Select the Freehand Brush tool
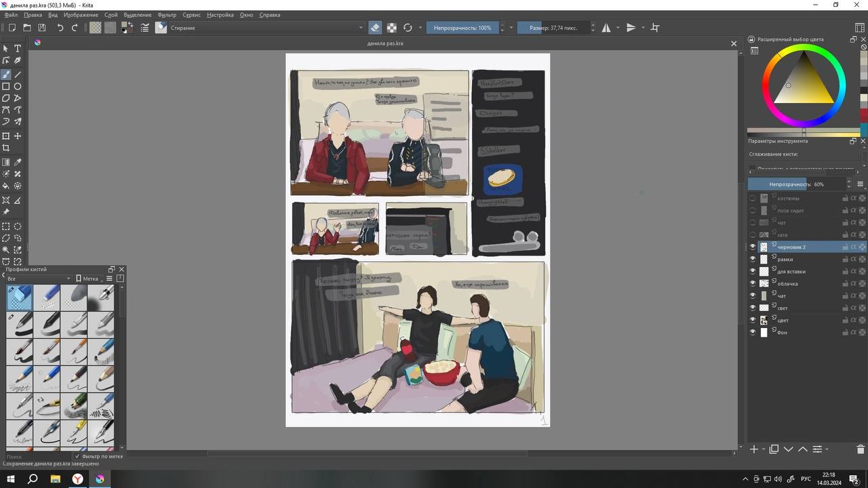Viewport: 868px width, 488px height. (x=6, y=75)
